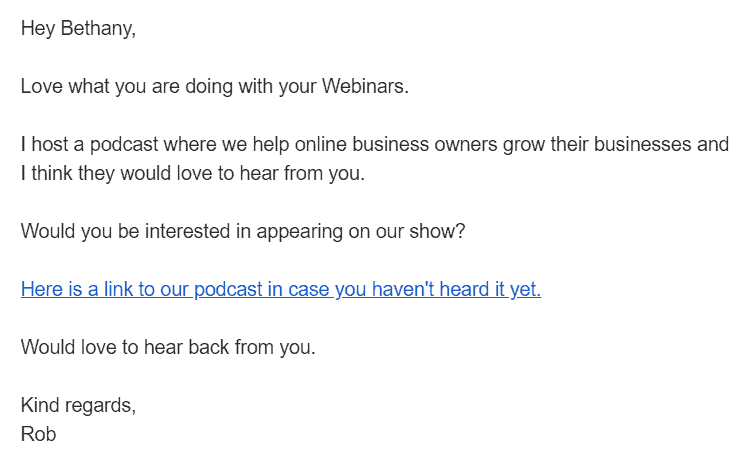This screenshot has width=756, height=472.
Task: Click the 'Hey Bethany,' greeting line
Action: (x=78, y=28)
